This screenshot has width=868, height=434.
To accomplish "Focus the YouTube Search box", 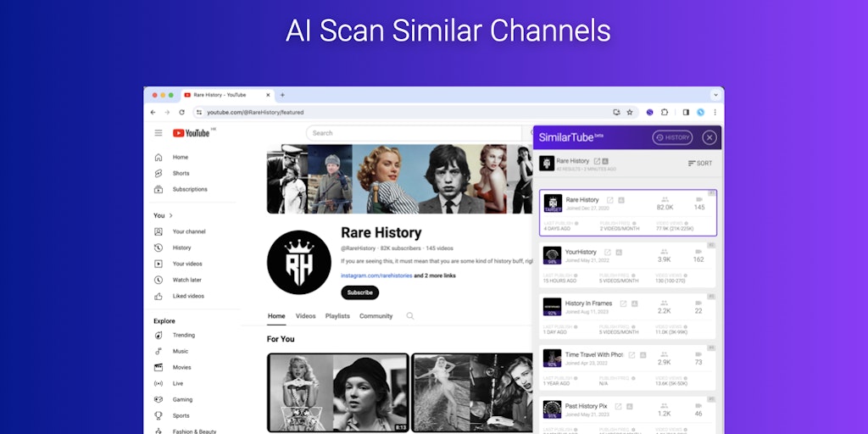I will tap(414, 133).
